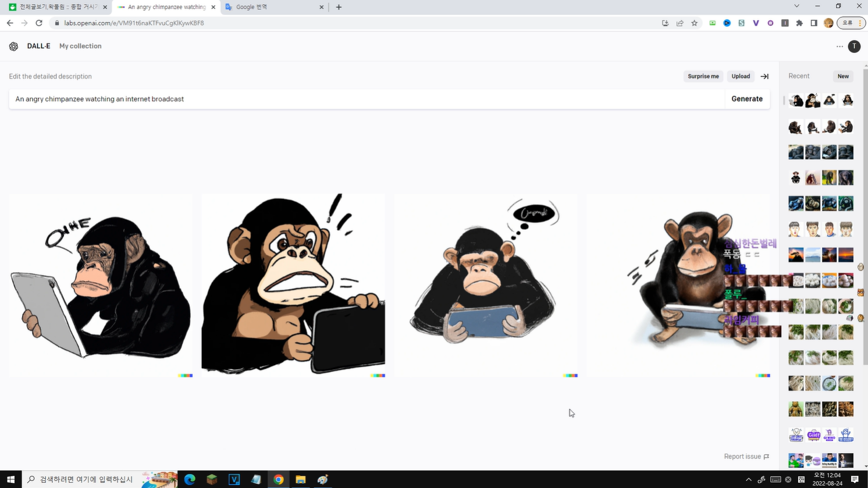This screenshot has width=868, height=488.
Task: Open the three-dots options menu
Action: 839,47
